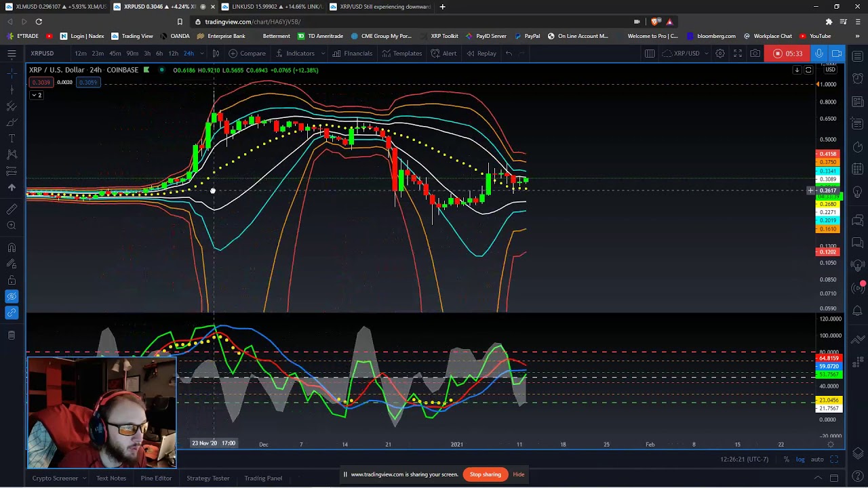Viewport: 868px width, 488px height.
Task: Take a chart snapshot with camera icon
Action: click(755, 54)
